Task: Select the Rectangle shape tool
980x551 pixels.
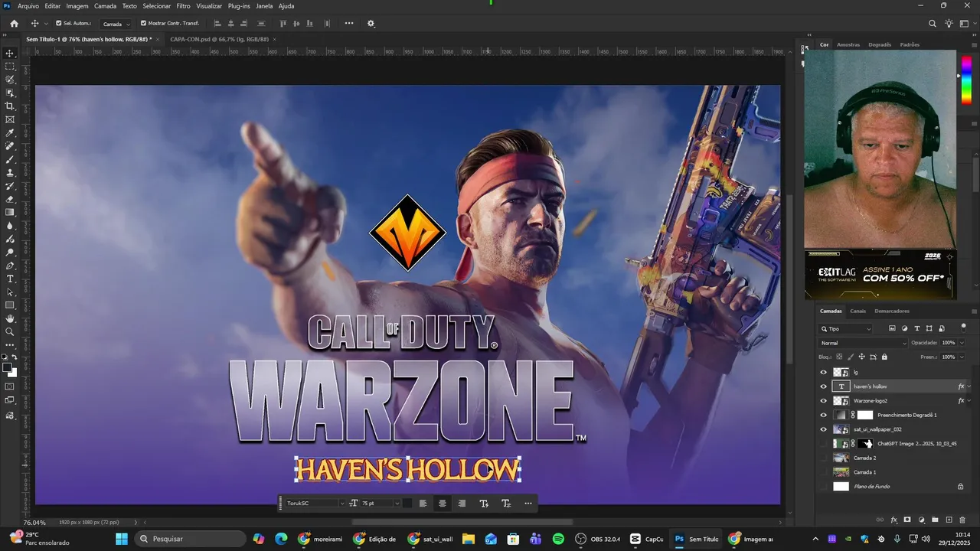Action: (x=10, y=305)
